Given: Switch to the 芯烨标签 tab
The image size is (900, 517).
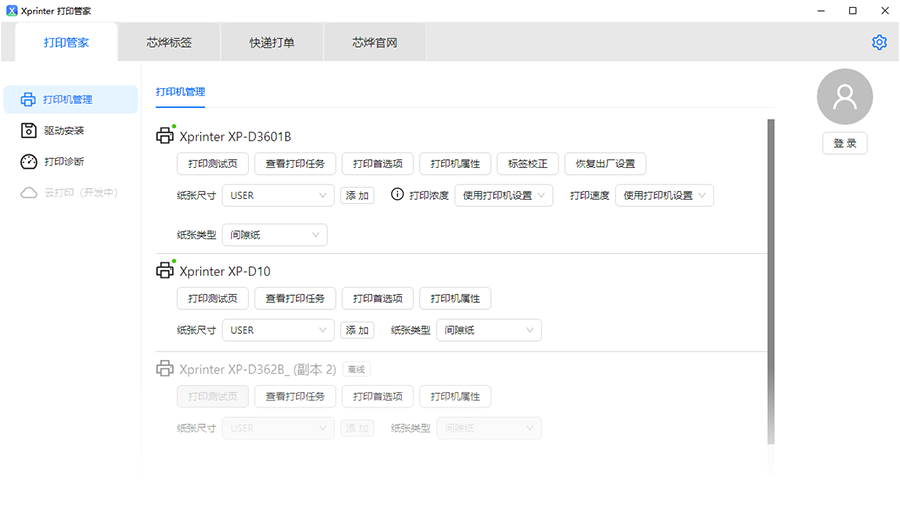Looking at the screenshot, I should click(169, 43).
